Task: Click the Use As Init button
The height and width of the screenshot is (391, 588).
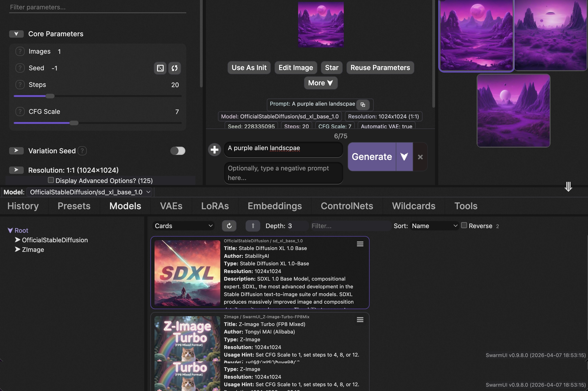Action: [249, 68]
